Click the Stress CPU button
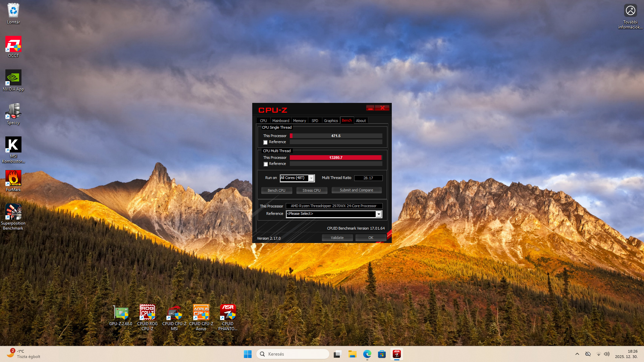 click(x=311, y=190)
